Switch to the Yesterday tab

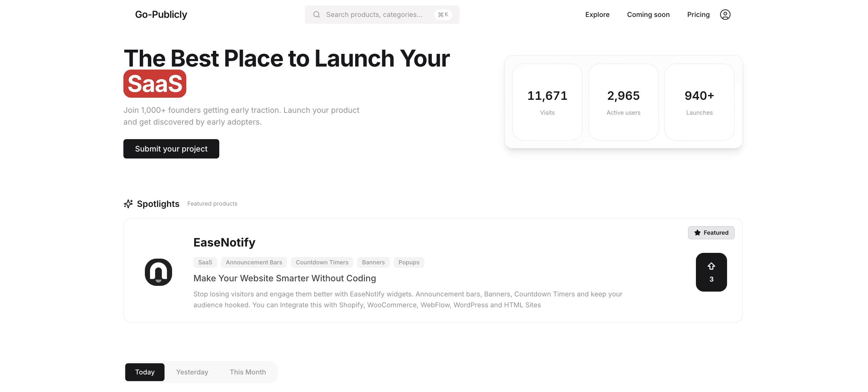pos(192,372)
